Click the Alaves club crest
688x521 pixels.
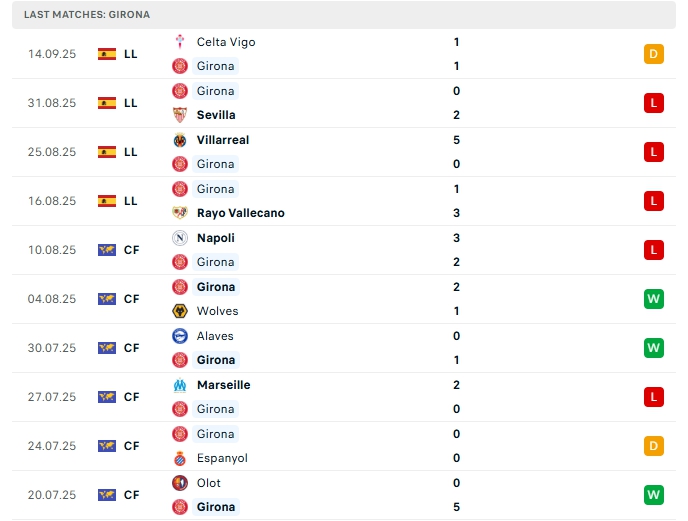[180, 336]
